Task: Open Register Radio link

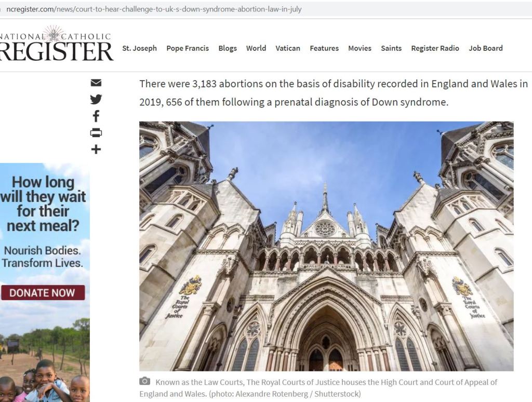Action: point(435,48)
